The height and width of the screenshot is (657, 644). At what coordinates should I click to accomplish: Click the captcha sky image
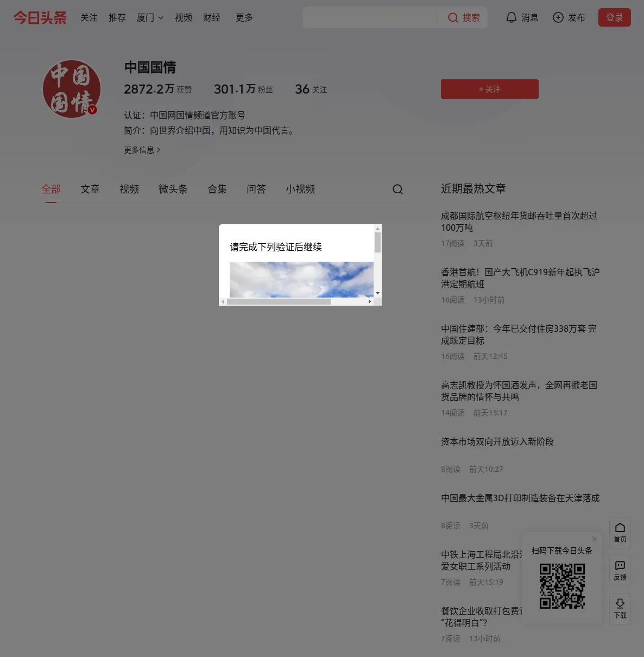pyautogui.click(x=301, y=279)
